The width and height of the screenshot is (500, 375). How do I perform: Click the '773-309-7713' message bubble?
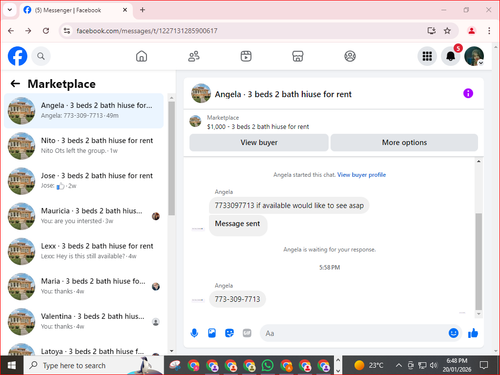237,299
